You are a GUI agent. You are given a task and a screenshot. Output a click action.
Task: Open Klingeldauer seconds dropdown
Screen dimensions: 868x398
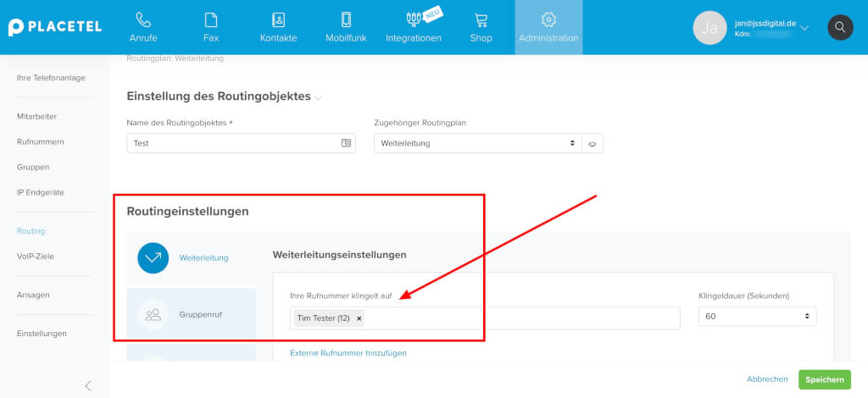(757, 316)
